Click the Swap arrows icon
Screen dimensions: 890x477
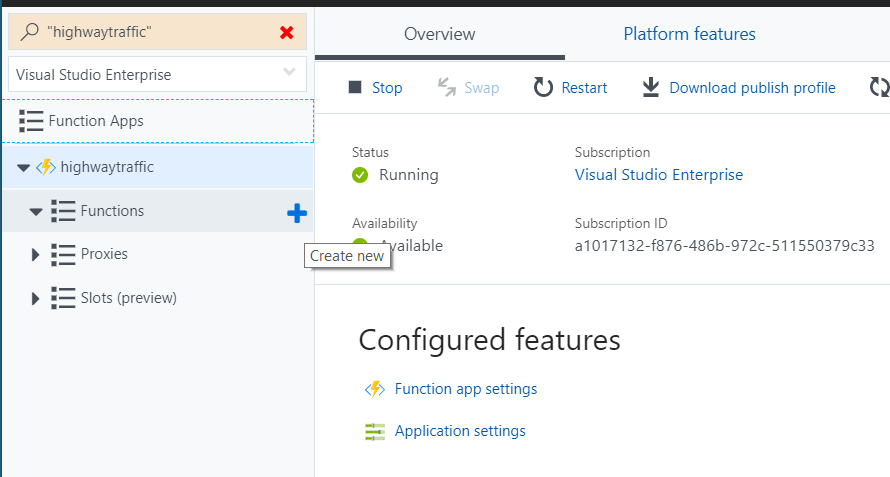[447, 87]
